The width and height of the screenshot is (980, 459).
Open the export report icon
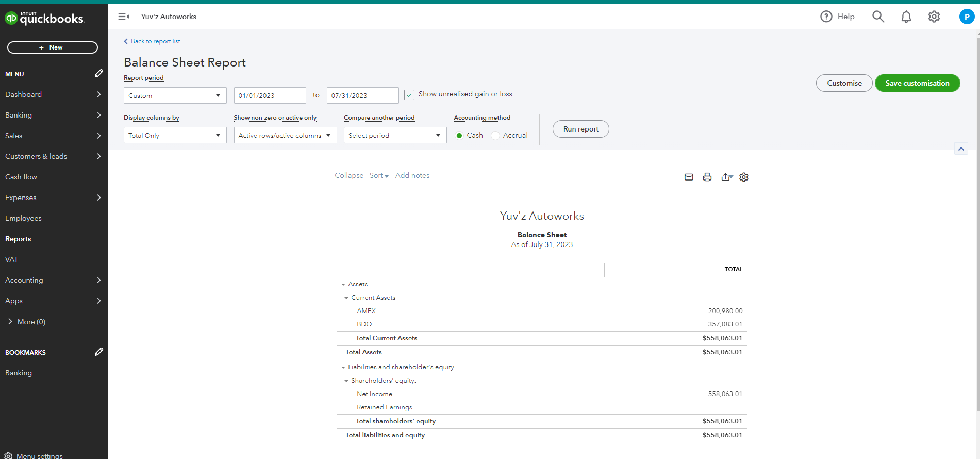727,177
